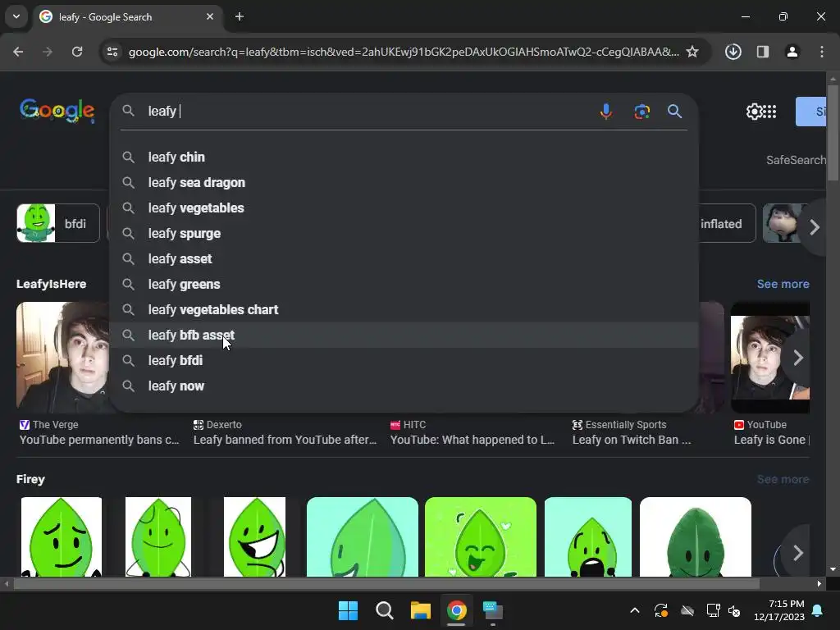
Task: Open Windows Start menu
Action: click(348, 610)
